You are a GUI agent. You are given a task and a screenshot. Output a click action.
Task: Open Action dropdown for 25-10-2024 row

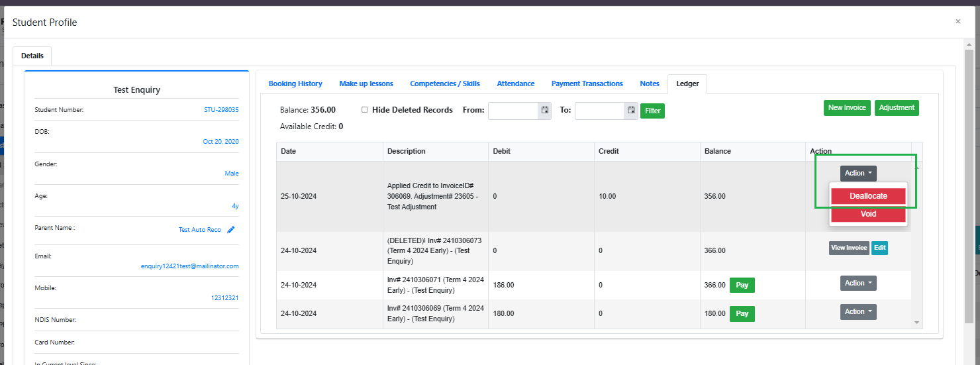click(x=858, y=173)
